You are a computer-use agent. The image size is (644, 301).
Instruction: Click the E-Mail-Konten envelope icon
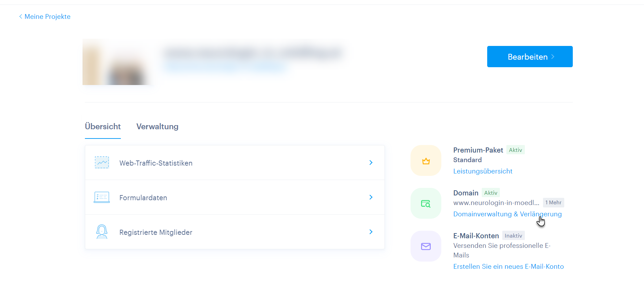coord(426,246)
